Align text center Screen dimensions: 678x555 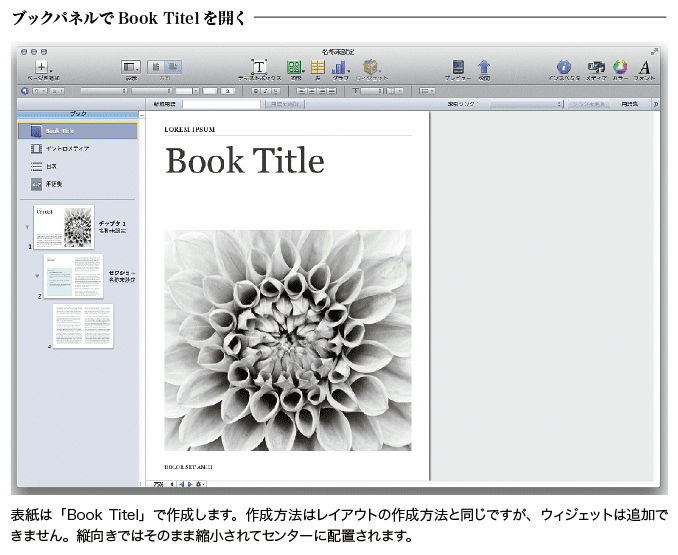coord(311,91)
